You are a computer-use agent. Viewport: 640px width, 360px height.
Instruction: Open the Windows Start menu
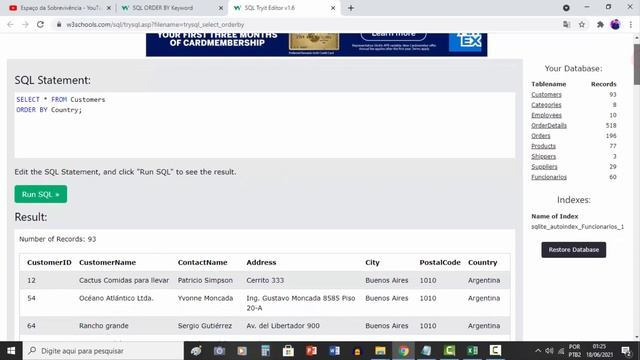pyautogui.click(x=11, y=351)
